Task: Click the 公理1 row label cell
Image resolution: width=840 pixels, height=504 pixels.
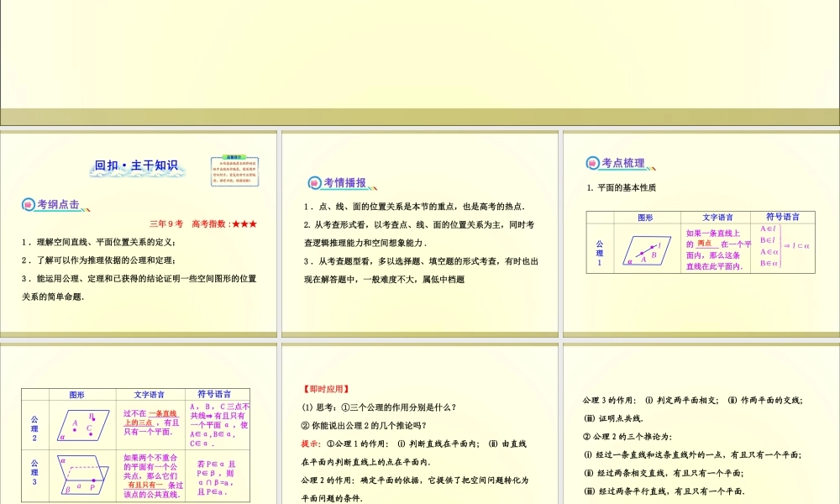Action: pos(600,250)
